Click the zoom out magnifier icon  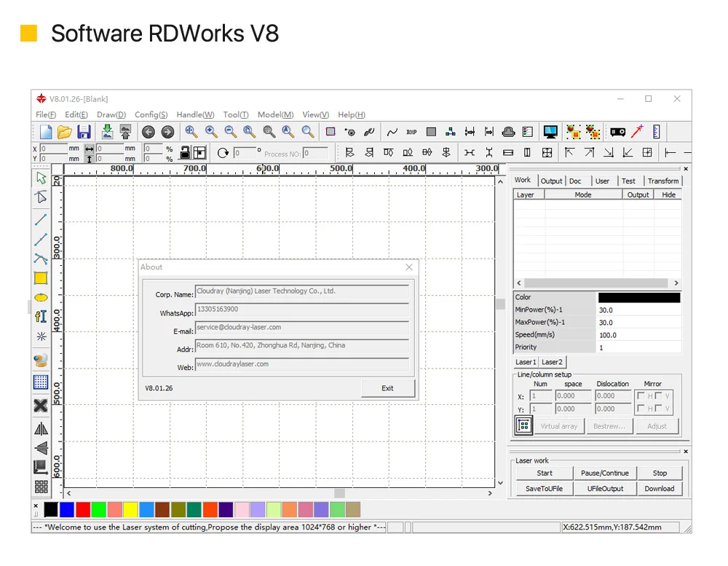pyautogui.click(x=230, y=132)
